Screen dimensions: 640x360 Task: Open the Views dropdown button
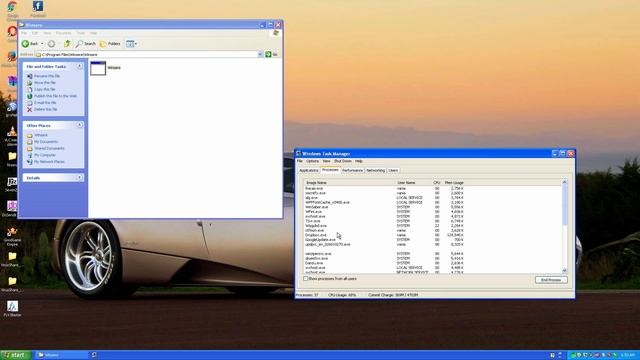(x=131, y=44)
